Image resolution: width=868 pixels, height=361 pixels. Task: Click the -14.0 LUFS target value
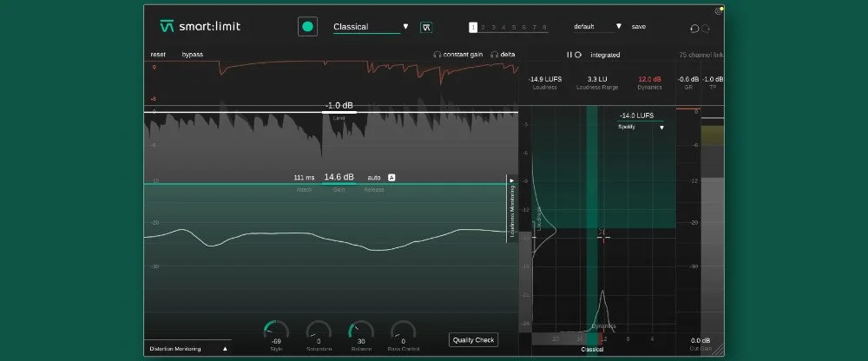click(x=636, y=115)
